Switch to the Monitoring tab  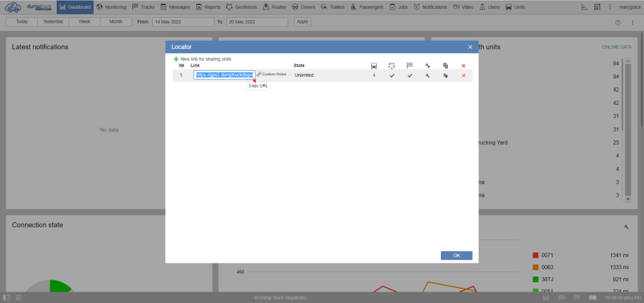pyautogui.click(x=111, y=7)
